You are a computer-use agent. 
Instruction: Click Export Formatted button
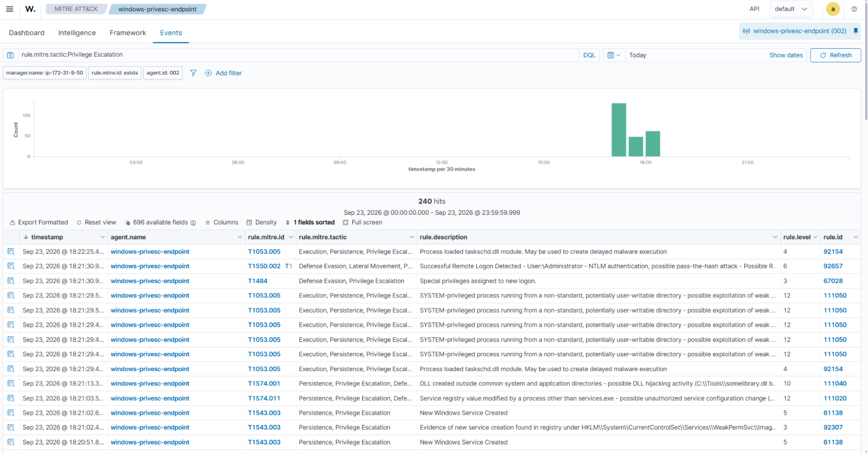pos(39,222)
